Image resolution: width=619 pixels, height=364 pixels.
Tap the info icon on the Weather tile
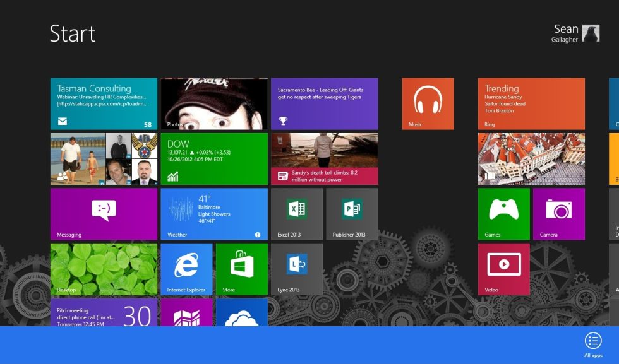pos(258,234)
